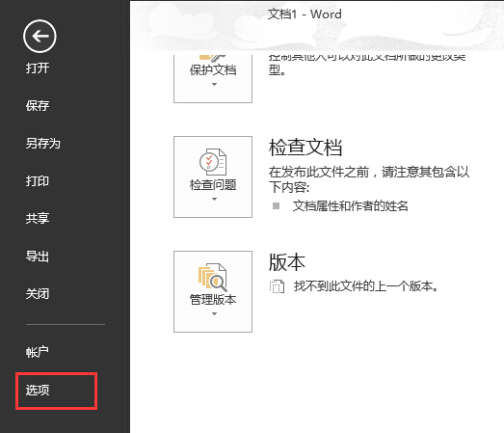Open the 打开 menu item

coord(38,68)
